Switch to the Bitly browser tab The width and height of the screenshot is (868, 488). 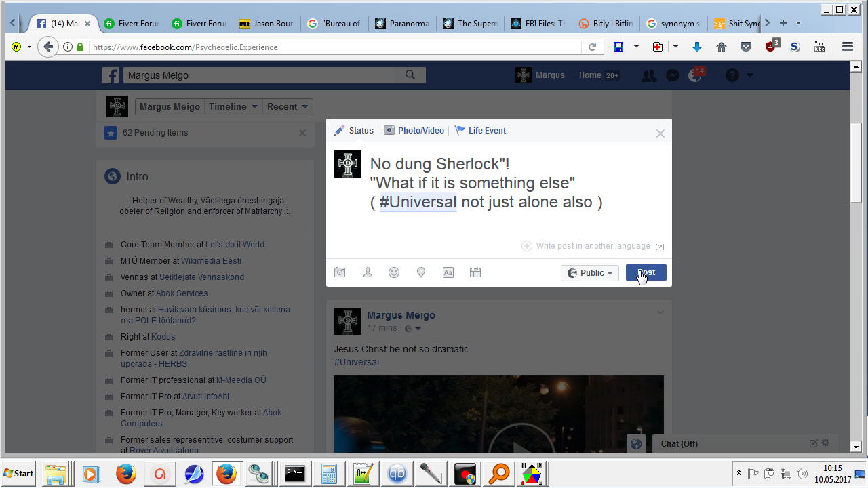(606, 23)
